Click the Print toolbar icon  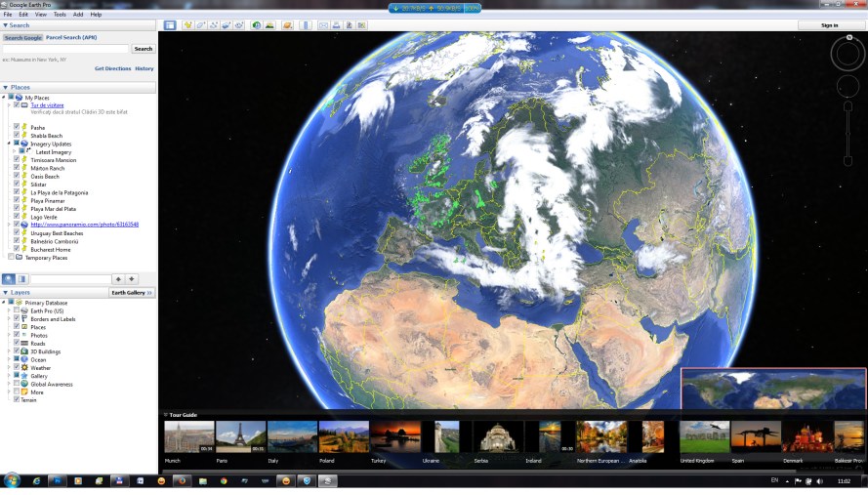click(x=336, y=24)
